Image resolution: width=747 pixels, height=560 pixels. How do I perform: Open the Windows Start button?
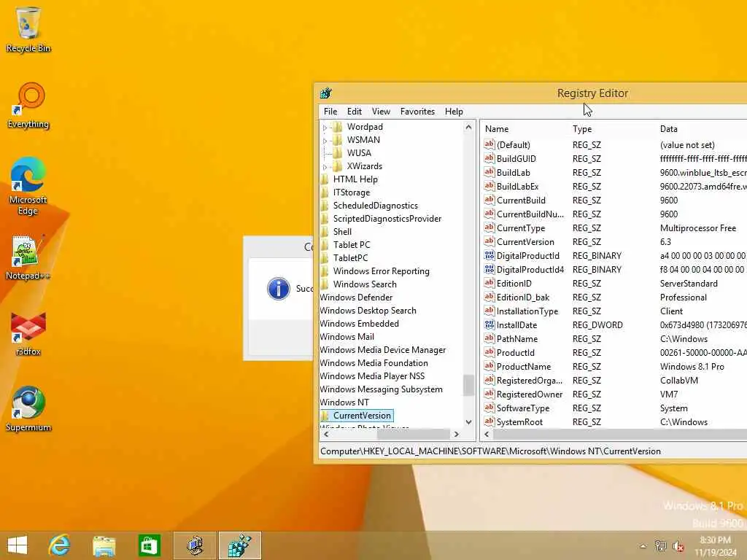18,545
